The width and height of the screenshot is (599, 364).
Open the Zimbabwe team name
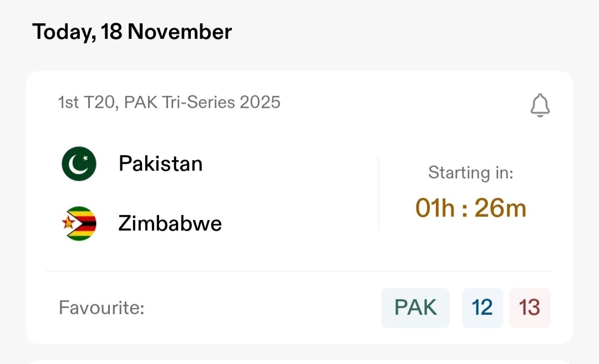[170, 223]
